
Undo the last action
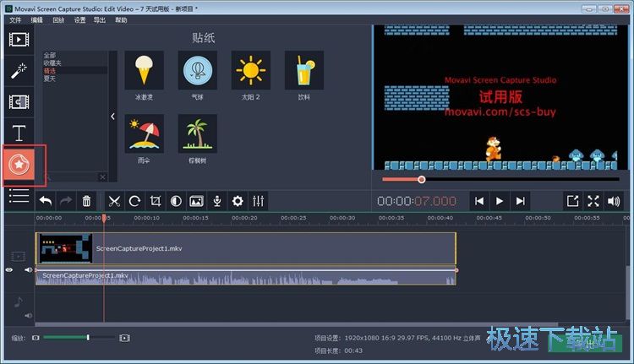click(46, 201)
